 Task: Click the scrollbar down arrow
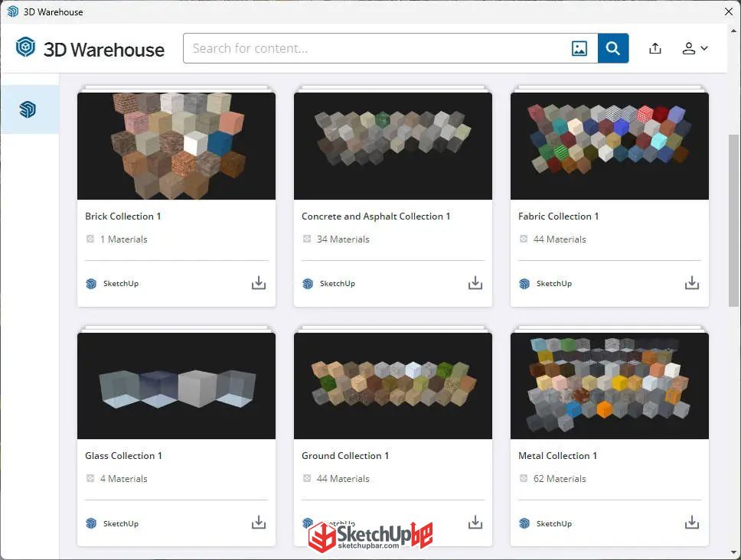click(x=733, y=552)
